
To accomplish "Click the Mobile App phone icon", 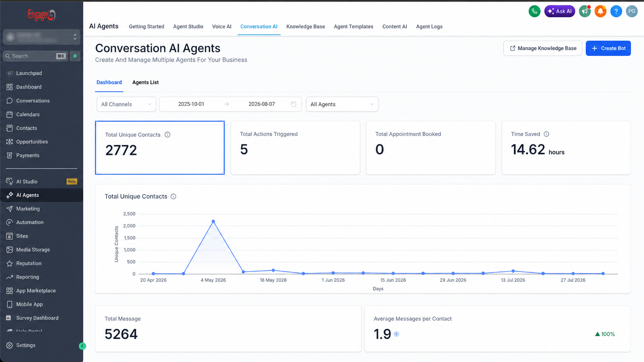I will pos(10,304).
